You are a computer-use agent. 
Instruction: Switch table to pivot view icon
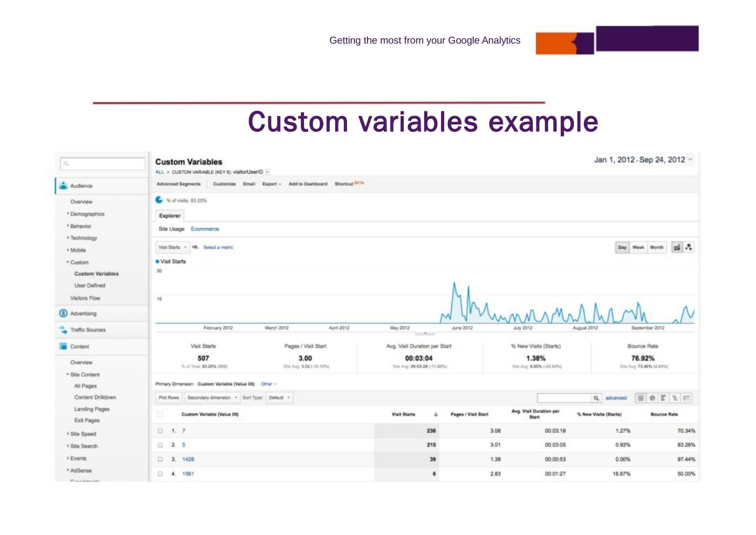pyautogui.click(x=686, y=398)
